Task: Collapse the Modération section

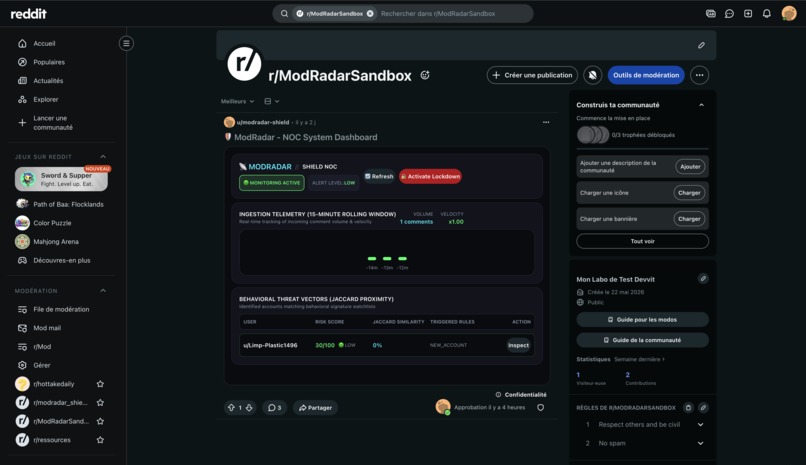Action: tap(103, 291)
